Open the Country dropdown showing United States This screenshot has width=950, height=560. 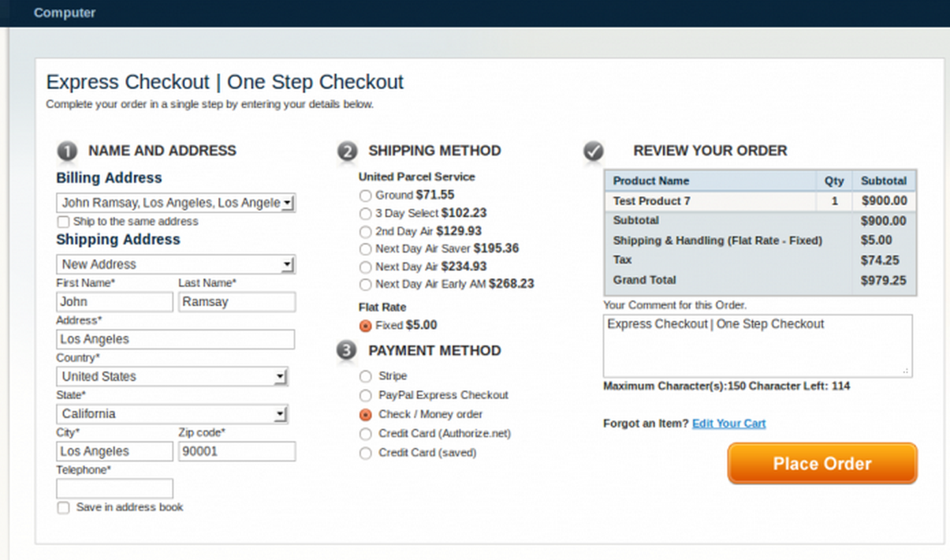pyautogui.click(x=172, y=376)
